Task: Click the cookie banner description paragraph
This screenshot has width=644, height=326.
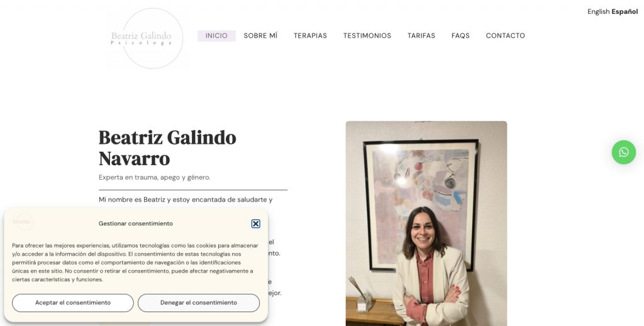Action: pyautogui.click(x=135, y=263)
